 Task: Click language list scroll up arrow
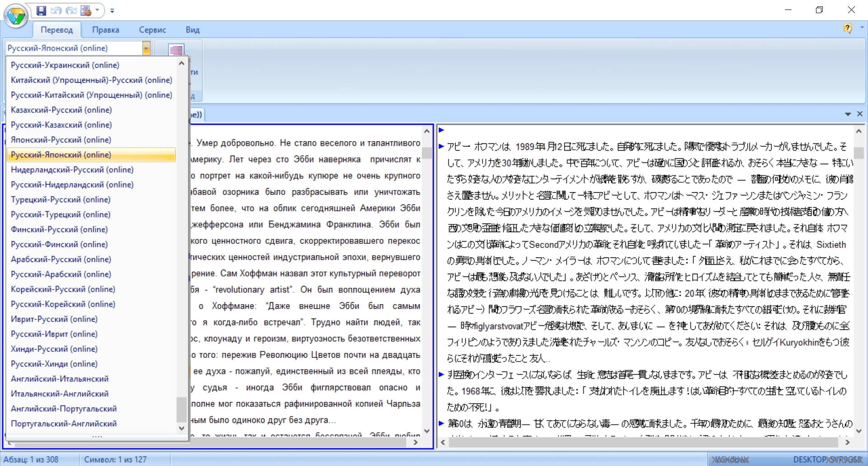pyautogui.click(x=181, y=63)
